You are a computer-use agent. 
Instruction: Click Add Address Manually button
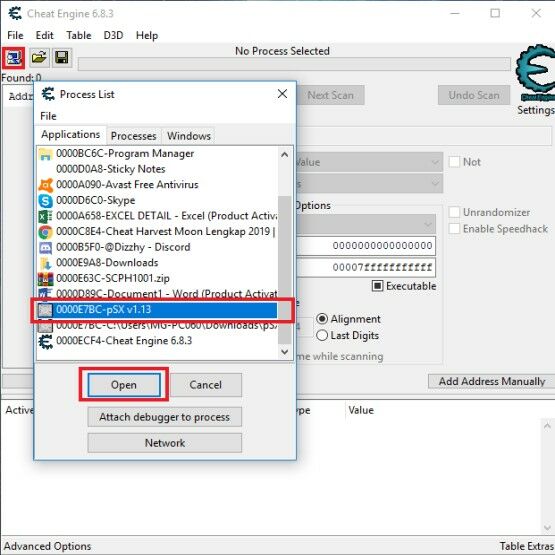[492, 381]
